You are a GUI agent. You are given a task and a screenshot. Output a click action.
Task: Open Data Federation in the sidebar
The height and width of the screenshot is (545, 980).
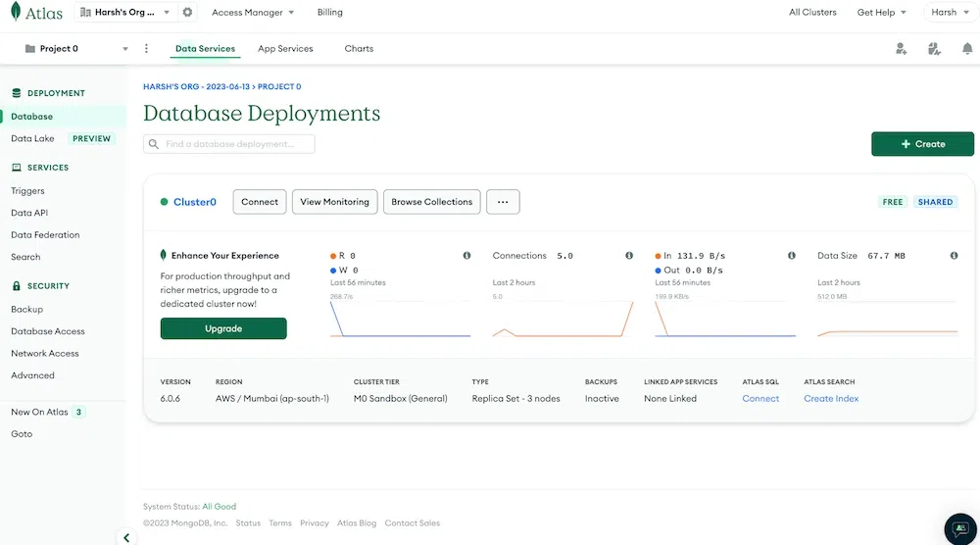pos(45,234)
